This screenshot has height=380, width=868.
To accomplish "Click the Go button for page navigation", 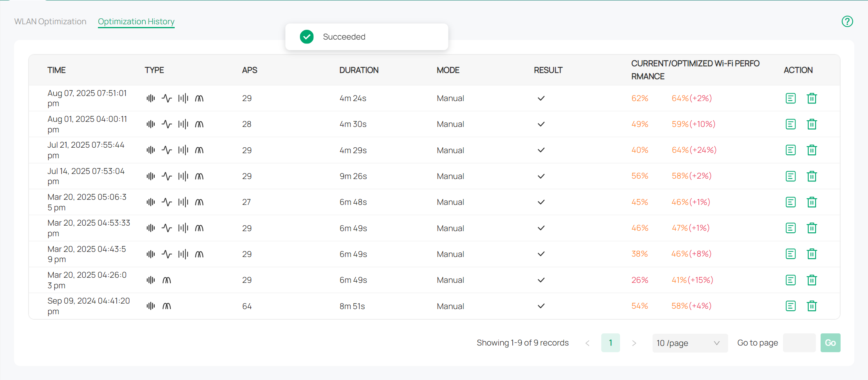I will 830,343.
